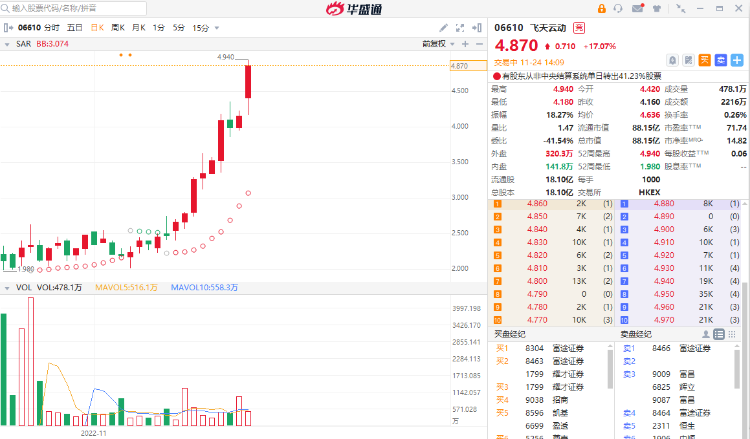The width and height of the screenshot is (750, 439).
Task: Open customer service headset icon
Action: (618, 9)
